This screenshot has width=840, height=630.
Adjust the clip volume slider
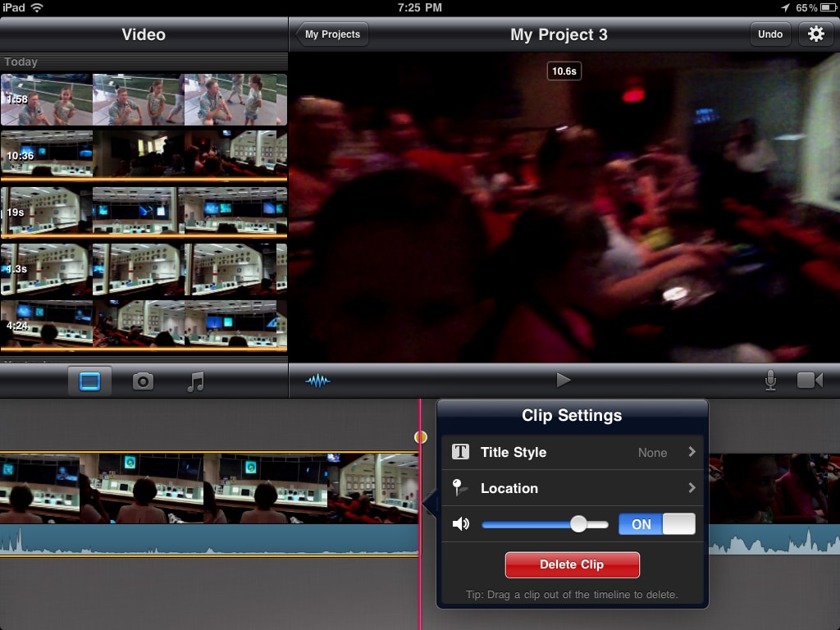580,524
